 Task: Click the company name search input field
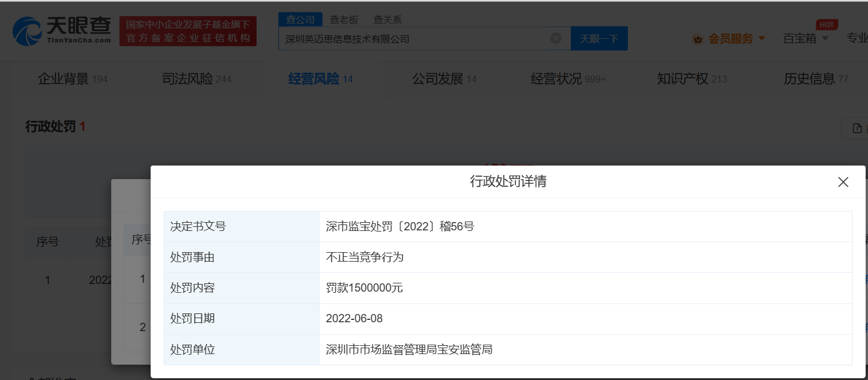coord(412,38)
